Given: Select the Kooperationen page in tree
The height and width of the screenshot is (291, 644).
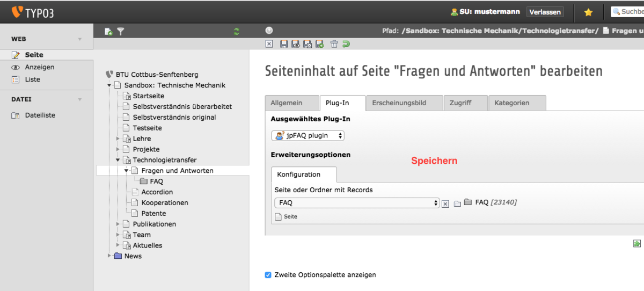Looking at the screenshot, I should (164, 203).
